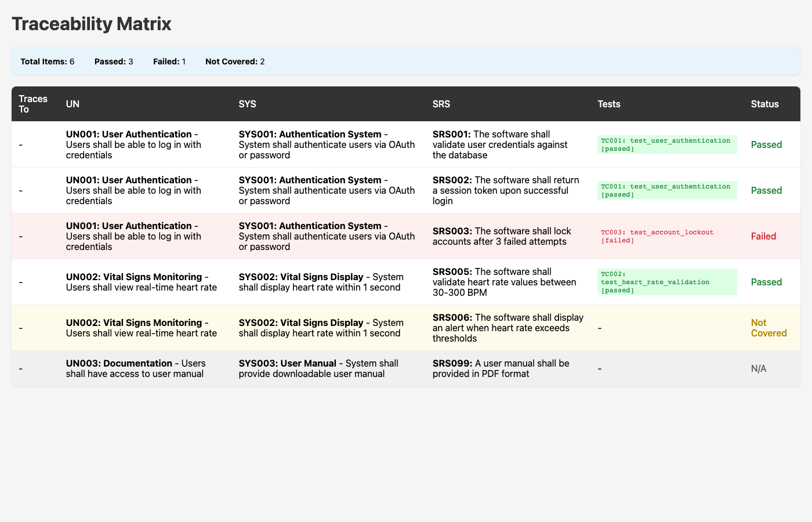Click the Traces To column header
Viewport: 812px width, 522px height.
(35, 104)
